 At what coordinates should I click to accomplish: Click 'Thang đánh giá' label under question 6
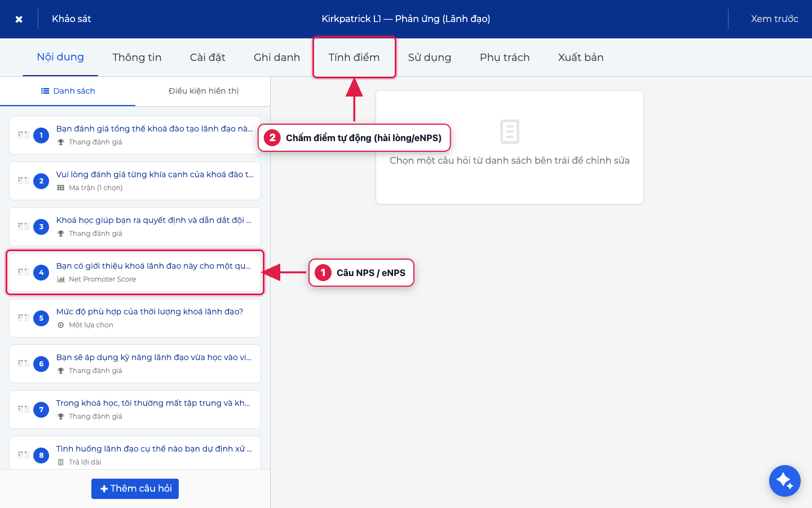coord(95,371)
